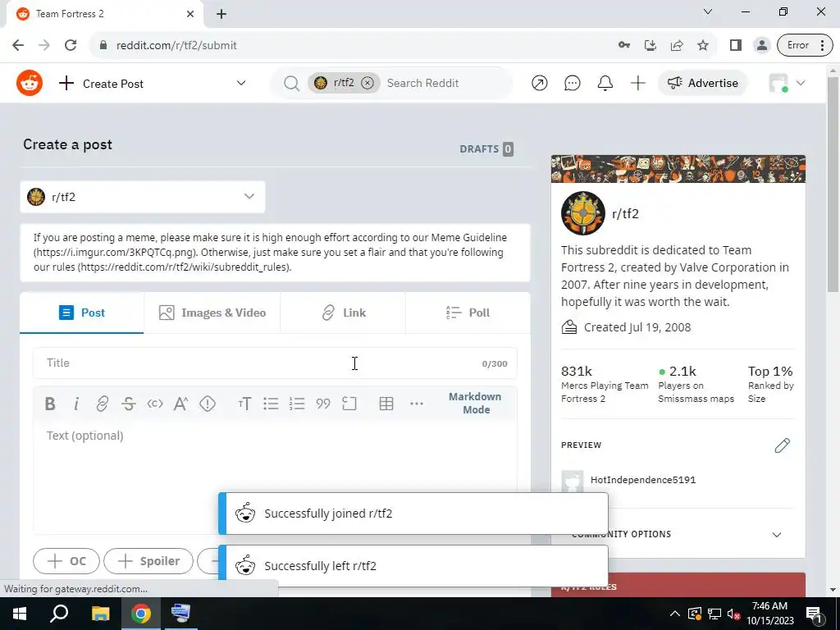The width and height of the screenshot is (840, 630).
Task: Open the taskbar clock and date
Action: coord(769,614)
